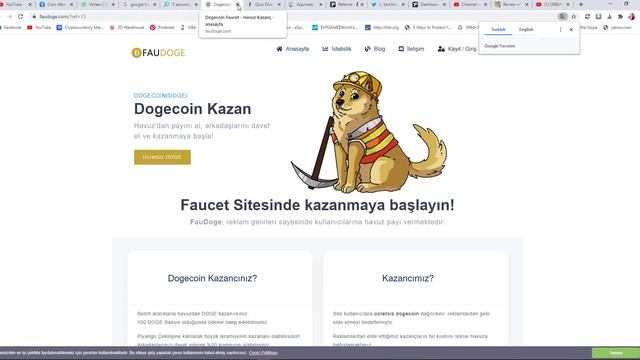Go to the Blog menu item

(375, 49)
